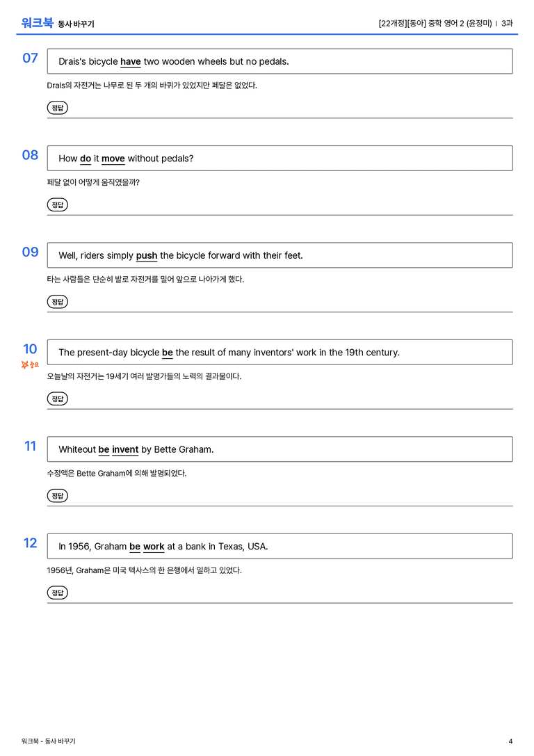Click the orange 중요 star marker
The width and height of the screenshot is (534, 756).
(30, 364)
